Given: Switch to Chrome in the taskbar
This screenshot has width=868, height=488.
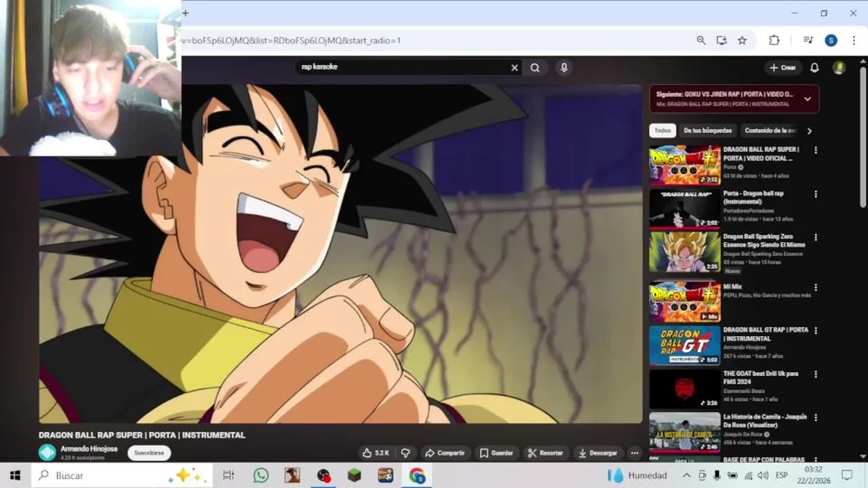Looking at the screenshot, I should point(417,475).
